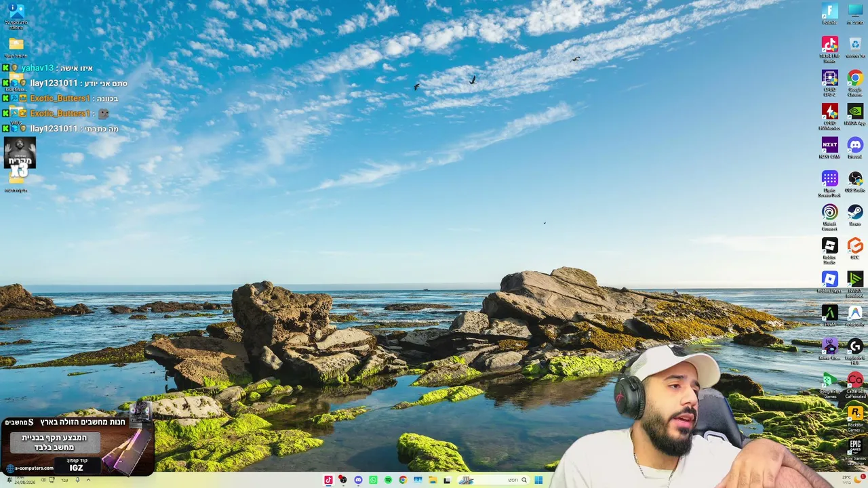Screen dimensions: 868x488
Task: Launch Epic Games Launcher from the desktop
Action: pos(855,451)
